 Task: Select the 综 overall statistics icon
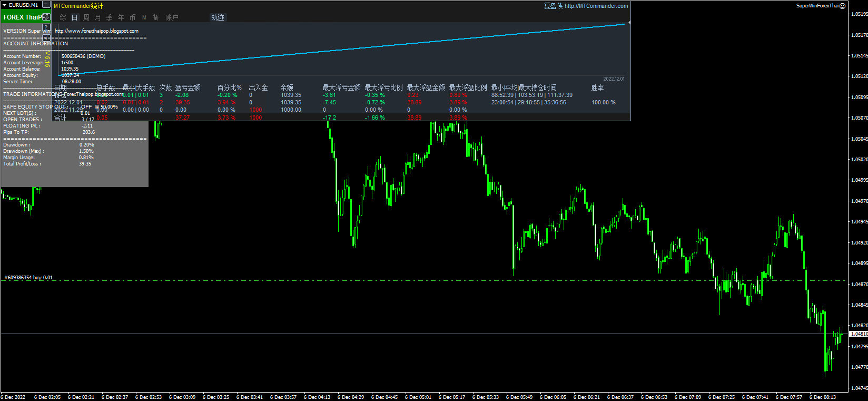[x=63, y=17]
